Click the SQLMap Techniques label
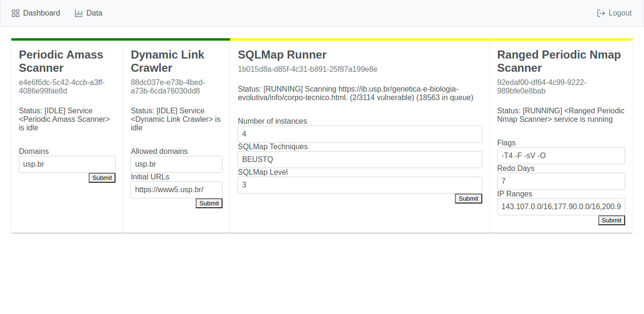The height and width of the screenshot is (314, 644). 272,147
